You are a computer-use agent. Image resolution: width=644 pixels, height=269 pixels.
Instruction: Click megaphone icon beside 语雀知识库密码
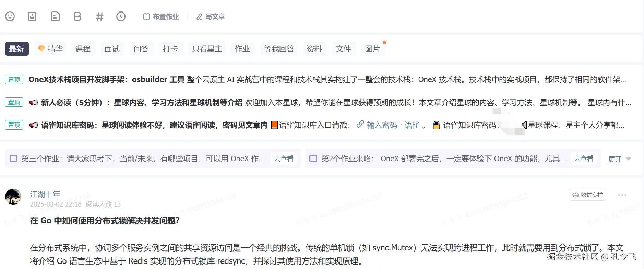click(34, 125)
